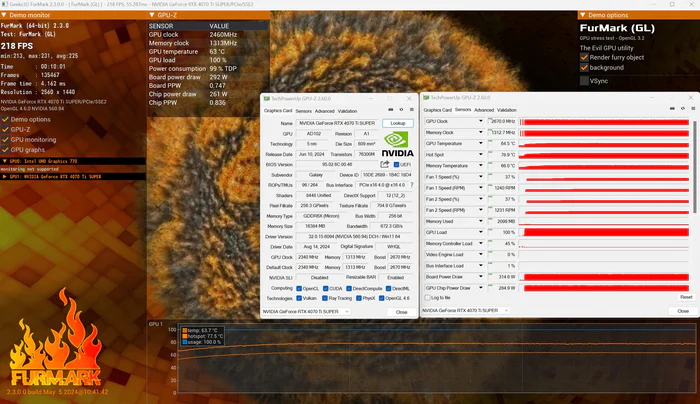Viewport: 700px width, 404px height.
Task: Click the BIOS Version field
Action: pyautogui.click(x=337, y=165)
